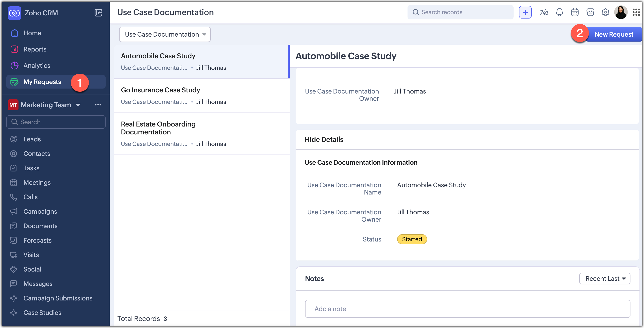Open the Zia assistant icon
Image resolution: width=644 pixels, height=328 pixels.
point(544,12)
